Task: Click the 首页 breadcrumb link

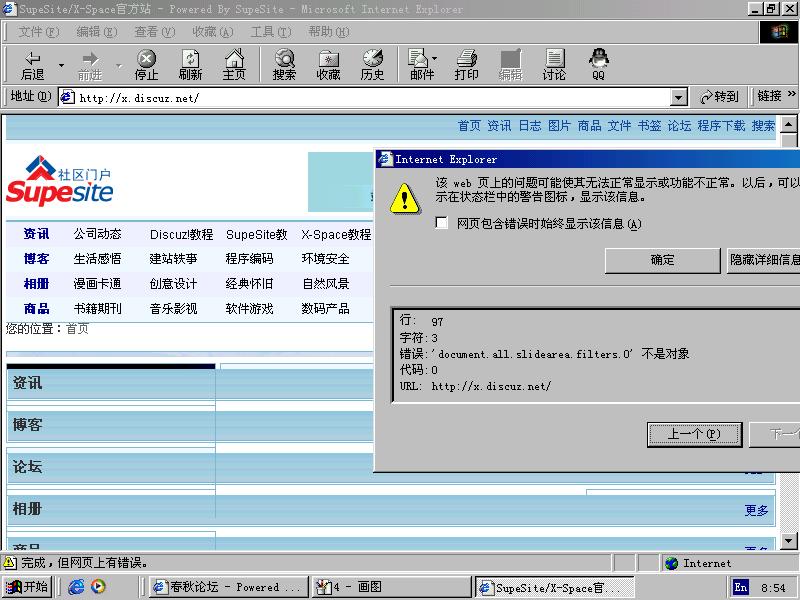Action: click(x=78, y=329)
